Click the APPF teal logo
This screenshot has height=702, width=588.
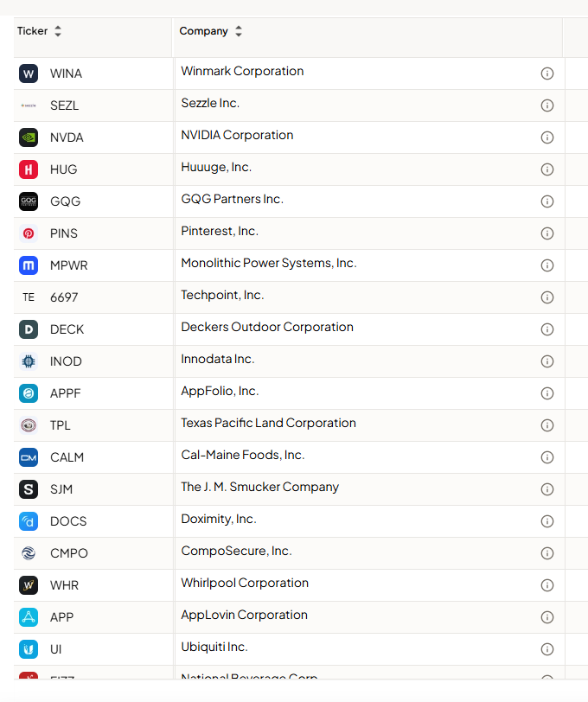(29, 393)
